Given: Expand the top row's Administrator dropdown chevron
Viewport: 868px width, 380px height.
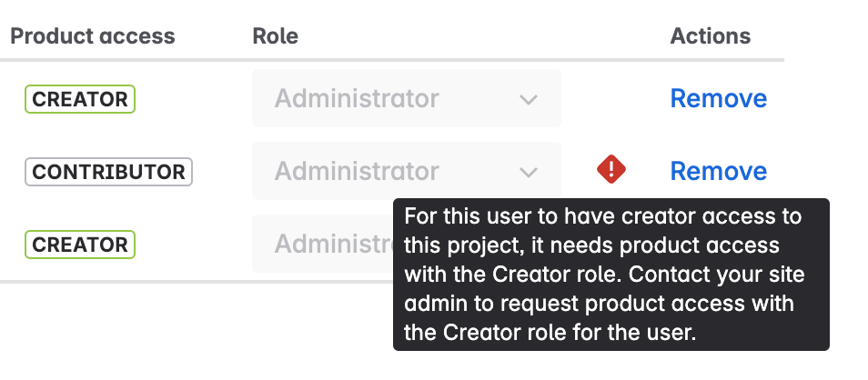Looking at the screenshot, I should pyautogui.click(x=529, y=99).
